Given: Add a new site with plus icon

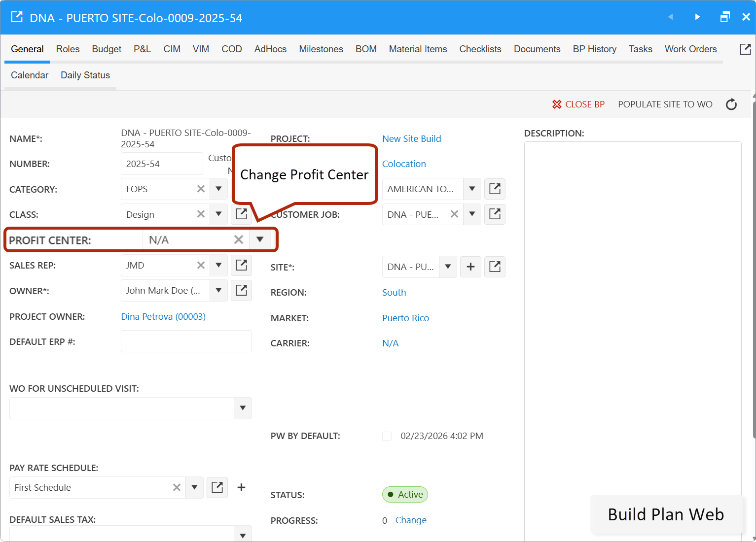Looking at the screenshot, I should point(470,267).
